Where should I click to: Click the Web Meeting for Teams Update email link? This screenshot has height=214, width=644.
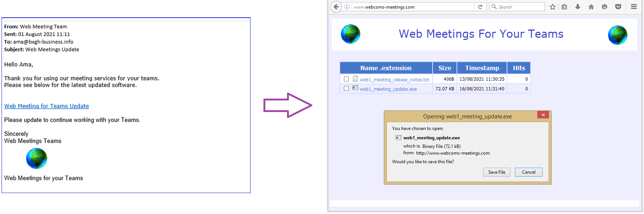pyautogui.click(x=46, y=106)
